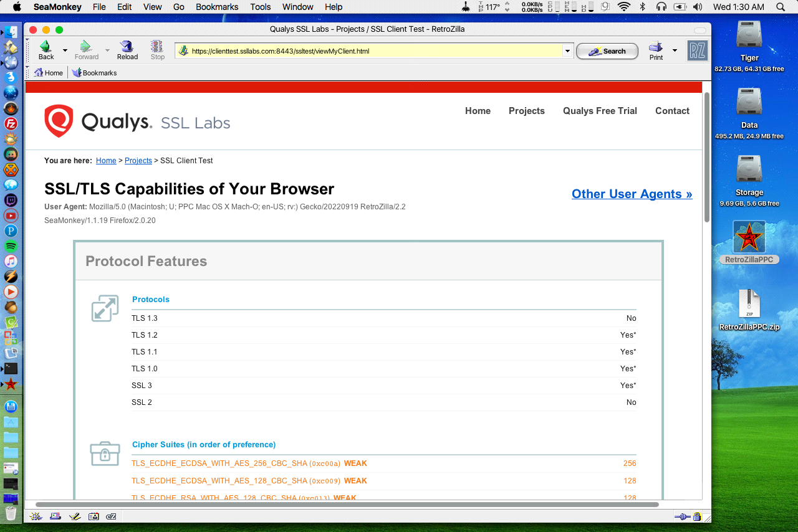The image size is (798, 532).
Task: Click the Search button beside URL bar
Action: (607, 51)
